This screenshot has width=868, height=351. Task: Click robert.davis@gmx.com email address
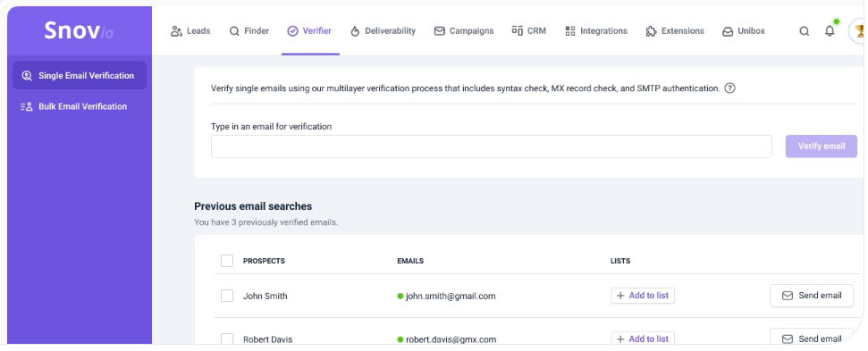[x=451, y=338]
